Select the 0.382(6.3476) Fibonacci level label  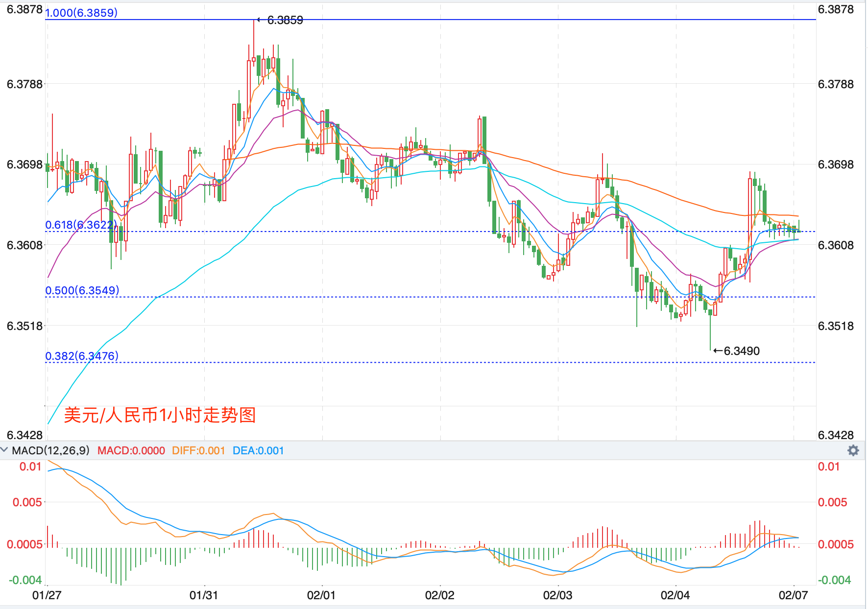pos(82,356)
